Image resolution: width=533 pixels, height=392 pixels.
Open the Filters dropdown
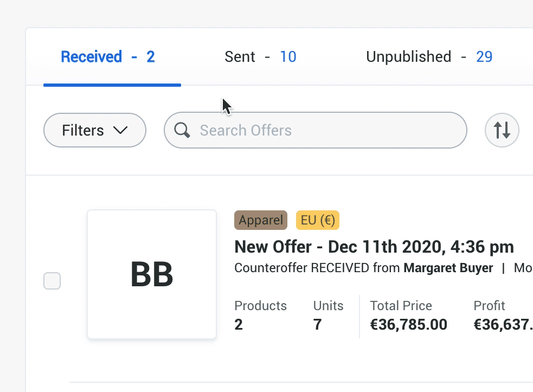coord(94,130)
